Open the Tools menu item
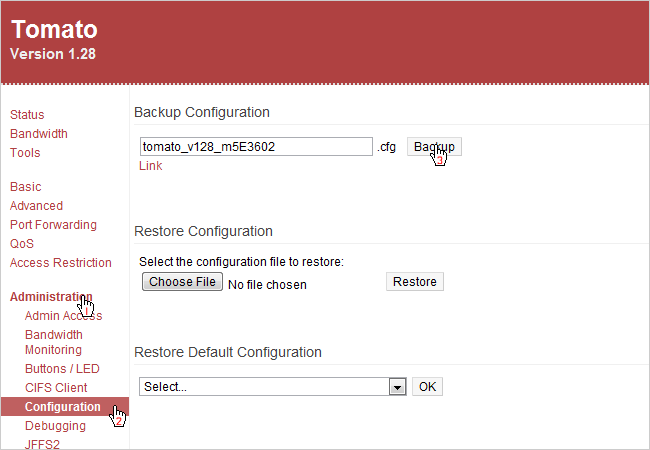The height and width of the screenshot is (450, 650). 25,153
